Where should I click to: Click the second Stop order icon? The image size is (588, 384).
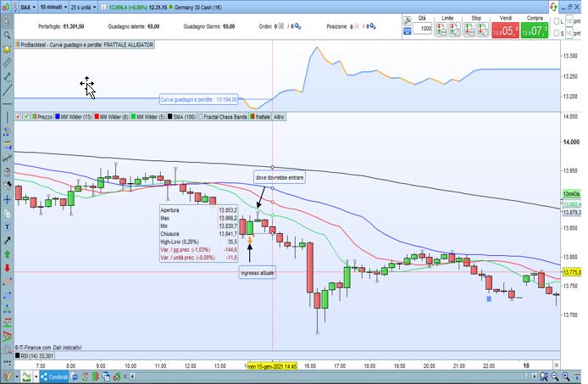click(x=483, y=30)
